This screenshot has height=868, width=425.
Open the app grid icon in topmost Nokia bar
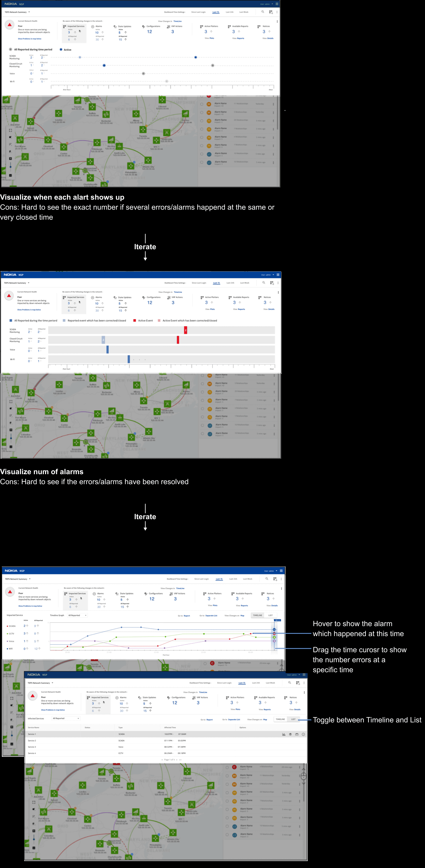click(277, 4)
